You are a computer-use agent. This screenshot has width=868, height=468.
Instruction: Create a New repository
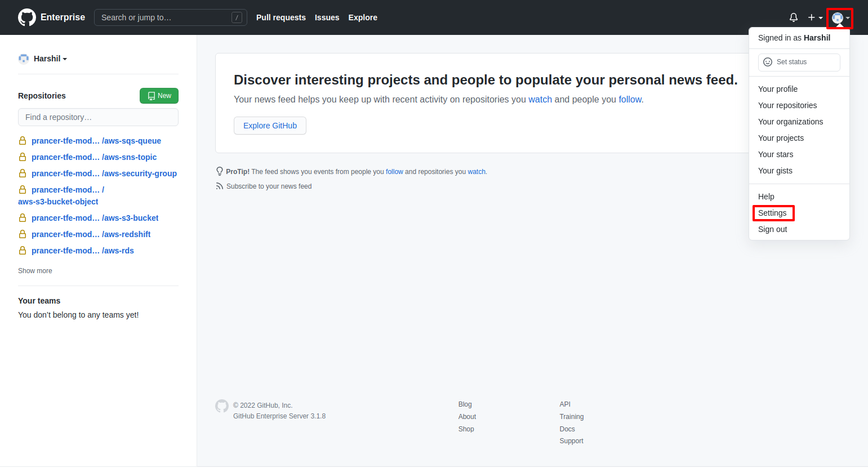tap(159, 96)
